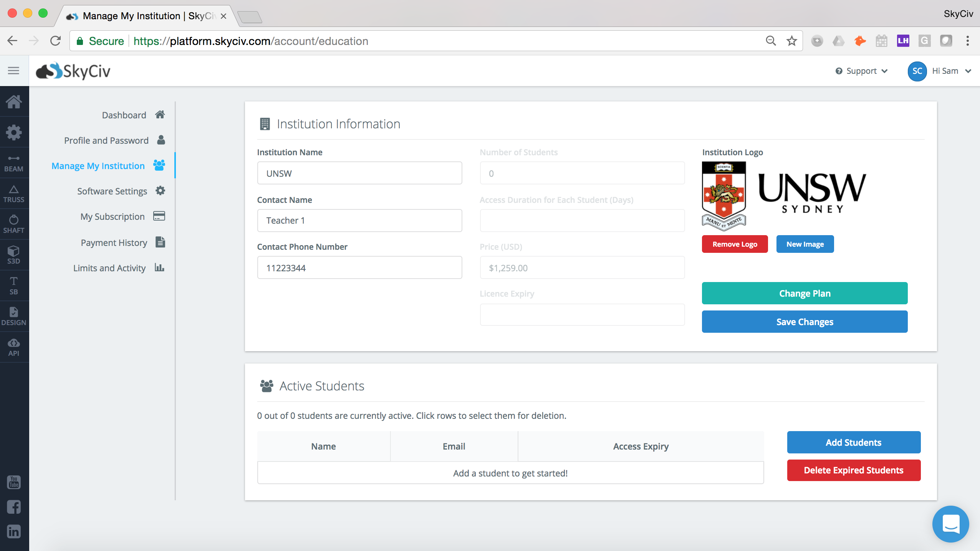Click Delete Expired Students button
The height and width of the screenshot is (551, 980).
coord(853,470)
